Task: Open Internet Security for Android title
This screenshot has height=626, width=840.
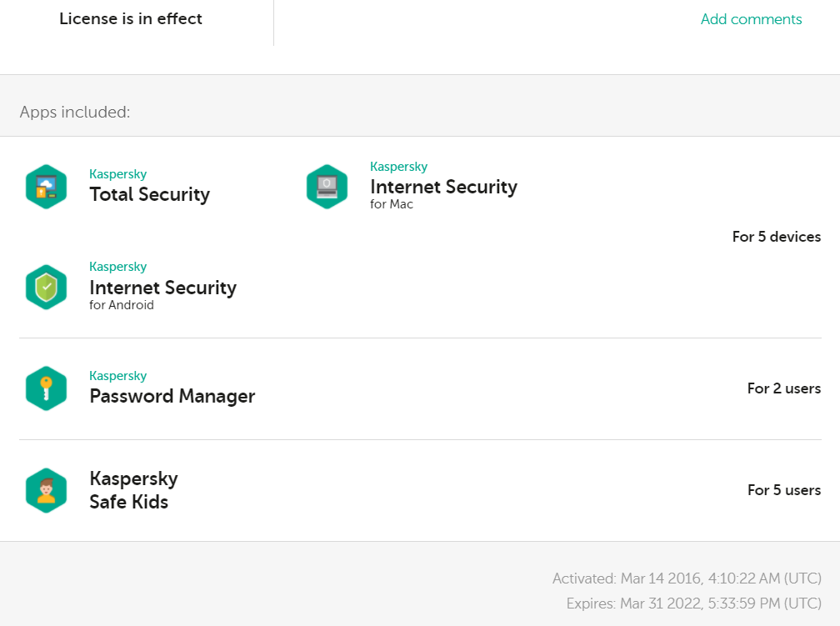Action: pos(162,288)
